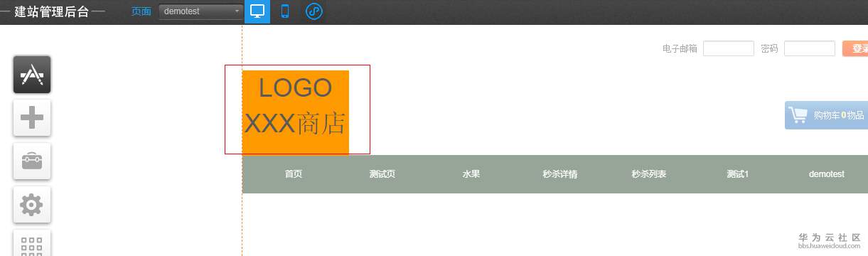868x256 pixels.
Task: Select the LOGO XXX商店 logo block
Action: (x=296, y=112)
